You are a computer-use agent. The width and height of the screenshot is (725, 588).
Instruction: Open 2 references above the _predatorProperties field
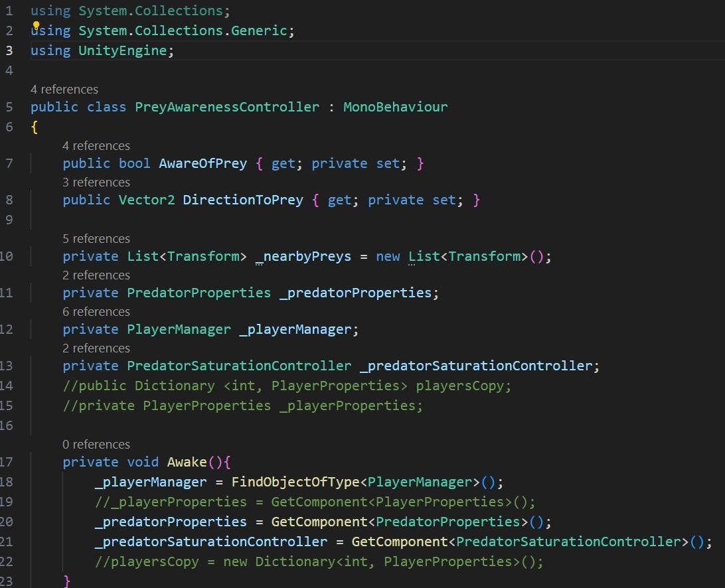point(96,275)
